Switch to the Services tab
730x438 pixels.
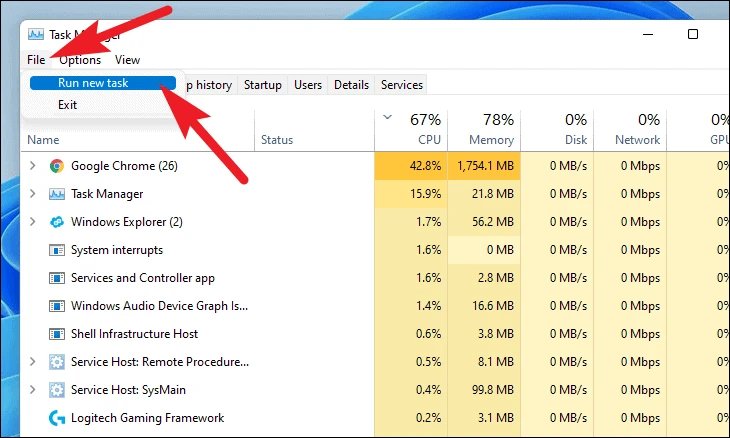click(402, 85)
